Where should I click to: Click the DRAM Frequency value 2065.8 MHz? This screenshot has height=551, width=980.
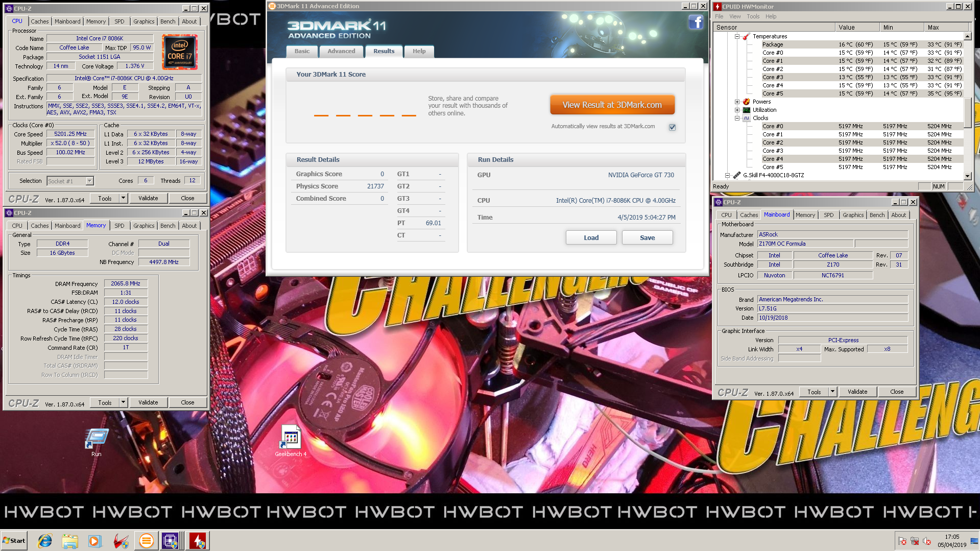point(126,283)
